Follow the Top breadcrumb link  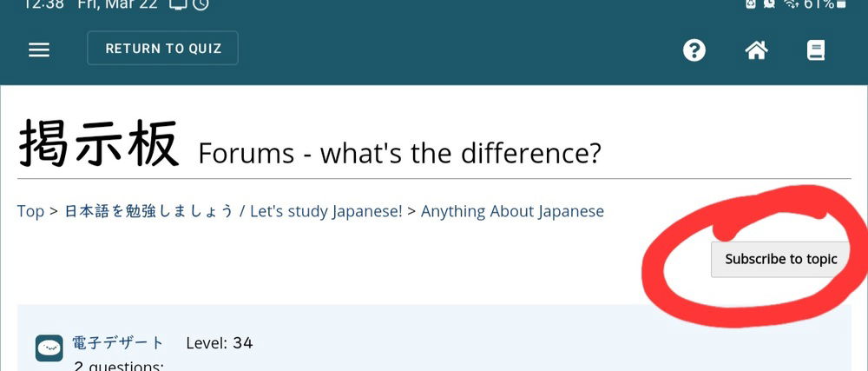point(30,211)
